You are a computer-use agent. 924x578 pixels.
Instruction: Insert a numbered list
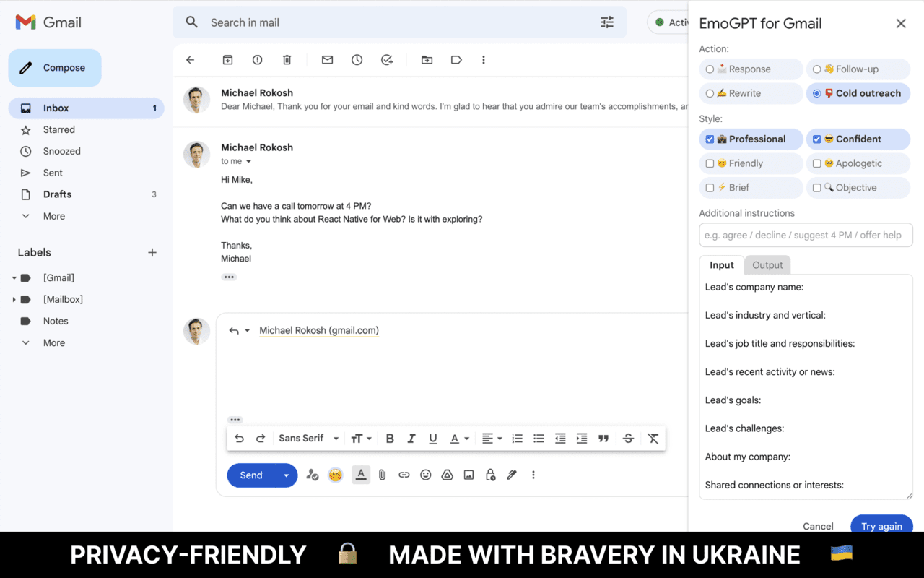click(517, 439)
